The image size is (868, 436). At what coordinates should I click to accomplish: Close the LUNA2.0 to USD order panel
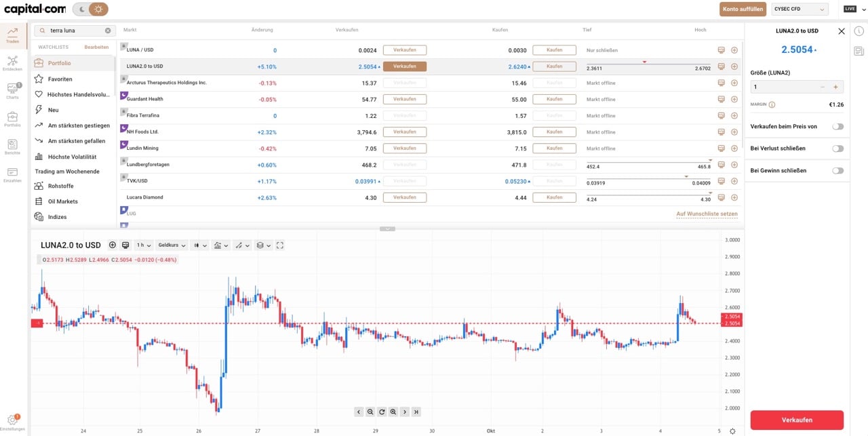click(842, 31)
